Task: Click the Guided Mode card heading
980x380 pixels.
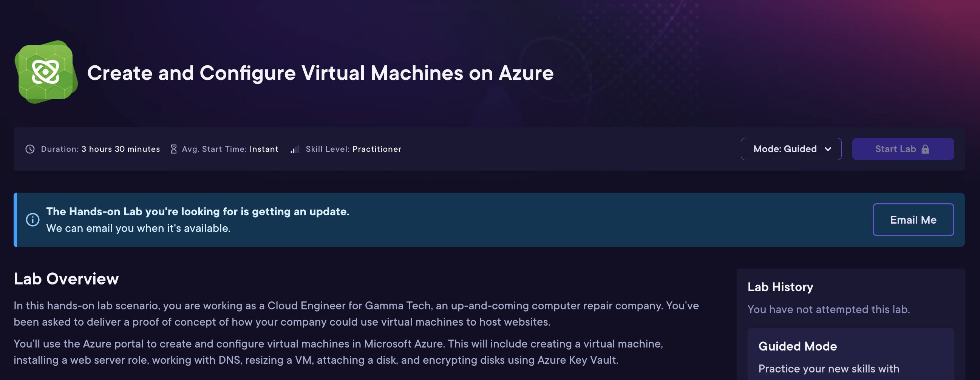Action: 798,346
